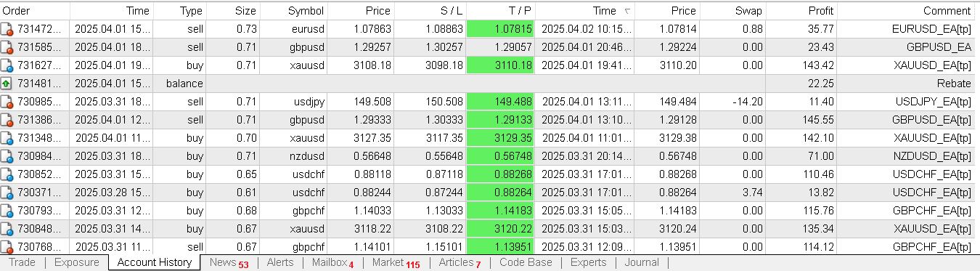Sort by the close Time column arrow

[x=626, y=11]
